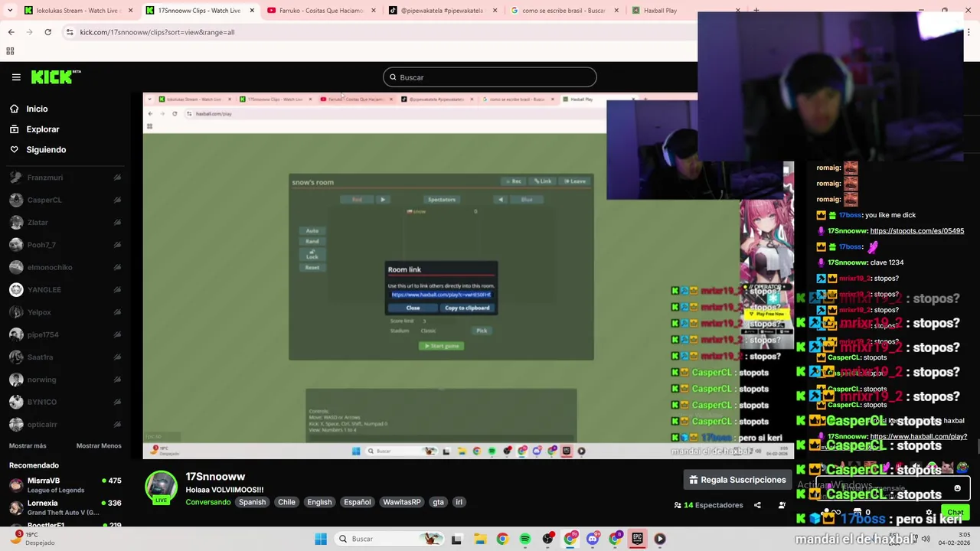Select the English tag
980x551 pixels.
tap(319, 502)
